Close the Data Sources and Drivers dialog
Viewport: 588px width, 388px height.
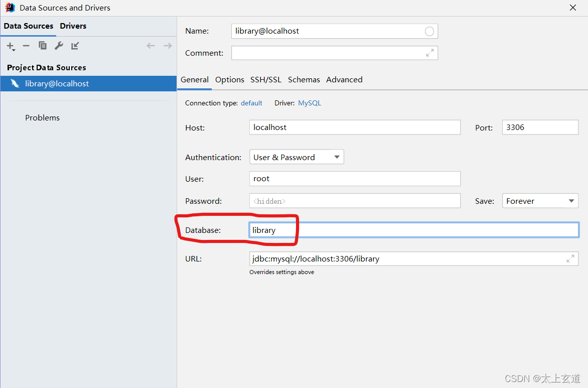(572, 8)
